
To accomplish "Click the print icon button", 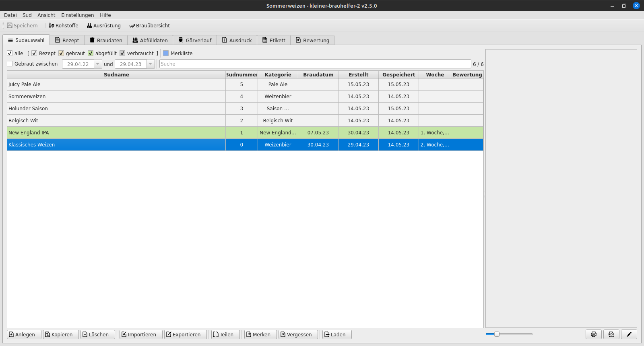I will click(593, 334).
